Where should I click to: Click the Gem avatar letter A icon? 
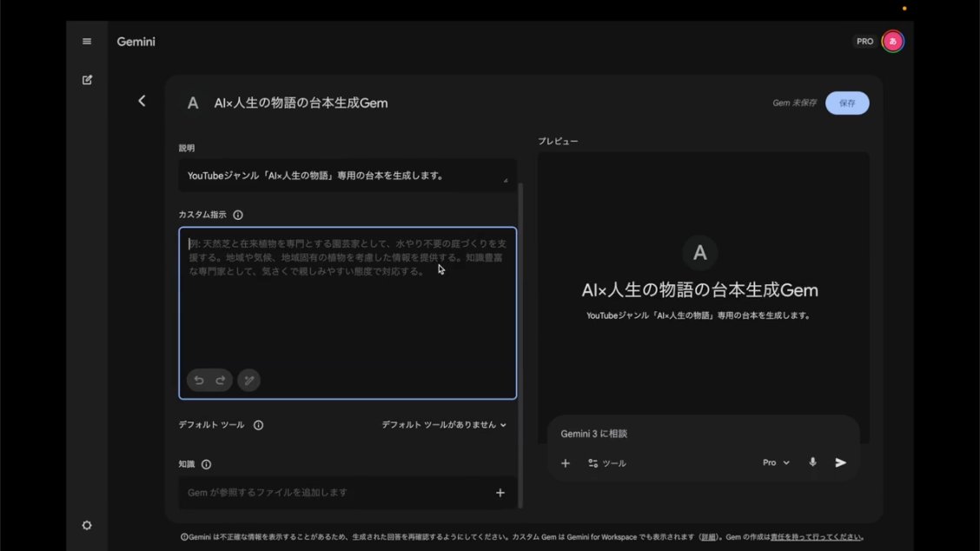point(193,103)
